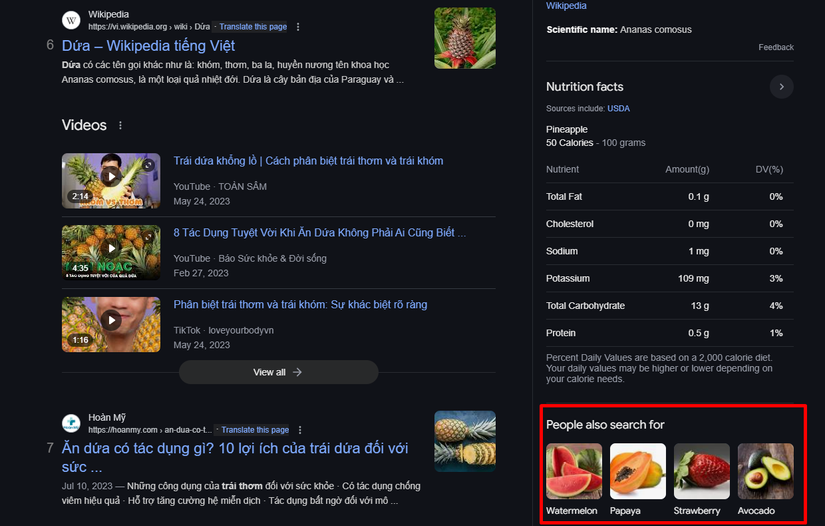825x526 pixels.
Task: Play the 4:35 pineapple benefits video
Action: (111, 252)
